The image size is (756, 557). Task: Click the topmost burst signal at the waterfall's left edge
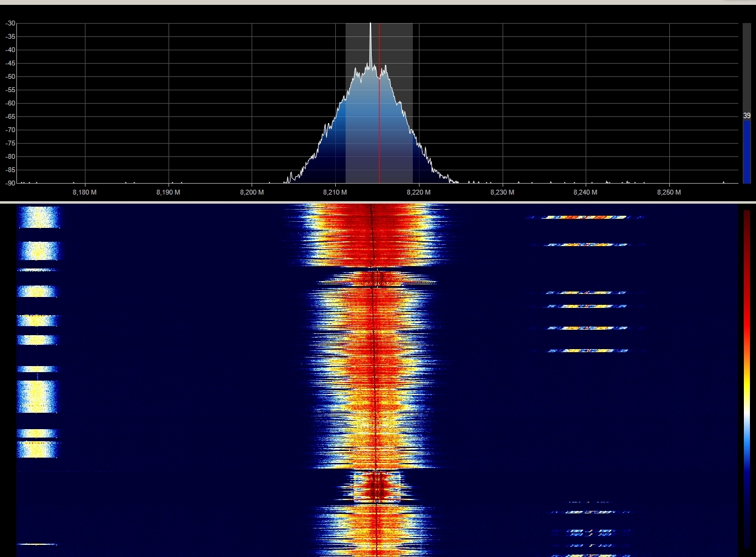(x=39, y=217)
